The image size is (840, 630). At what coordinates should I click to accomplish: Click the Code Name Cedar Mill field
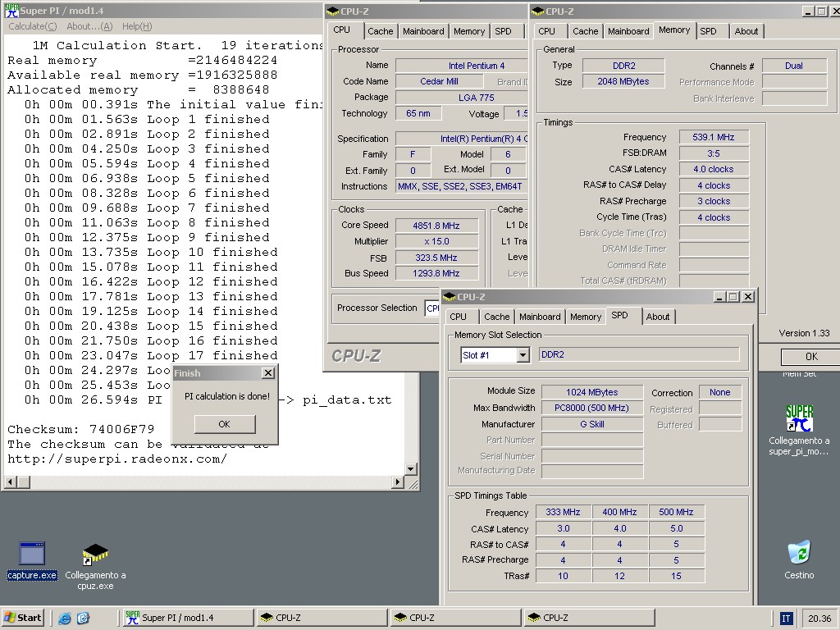[439, 81]
